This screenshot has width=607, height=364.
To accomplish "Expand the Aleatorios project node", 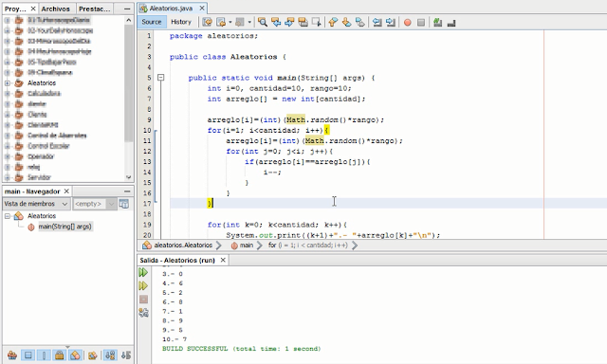I will 8,82.
